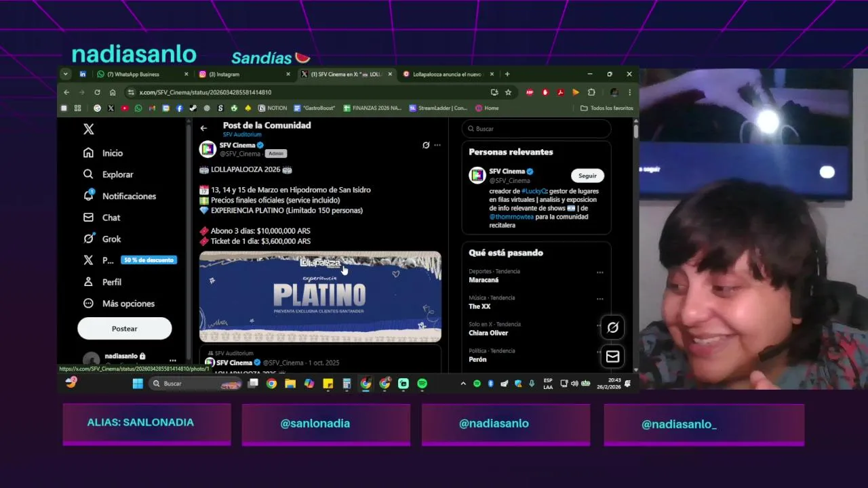Switch to Instagram tab

point(245,74)
